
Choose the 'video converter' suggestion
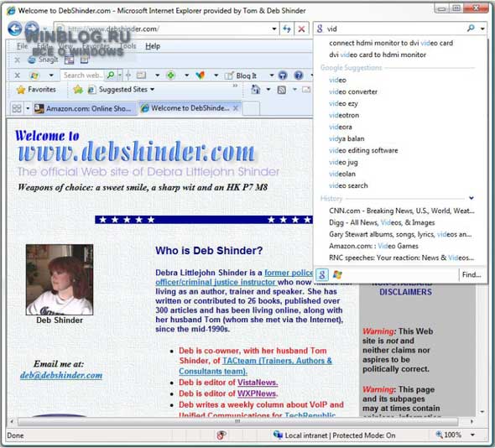[353, 92]
